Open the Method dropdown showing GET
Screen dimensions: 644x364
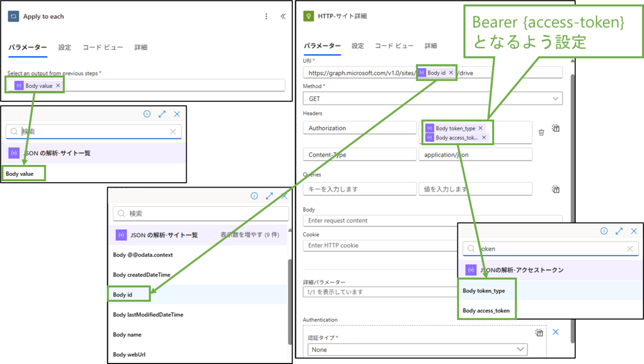(x=433, y=99)
